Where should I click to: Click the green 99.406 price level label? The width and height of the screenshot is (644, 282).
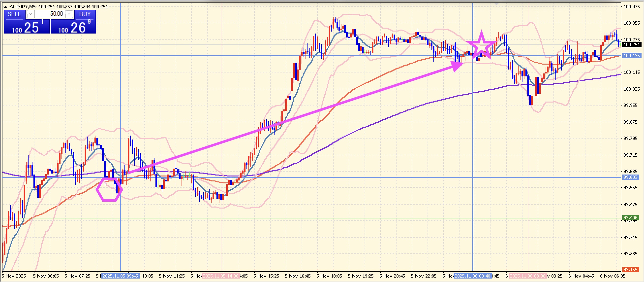[x=631, y=218]
